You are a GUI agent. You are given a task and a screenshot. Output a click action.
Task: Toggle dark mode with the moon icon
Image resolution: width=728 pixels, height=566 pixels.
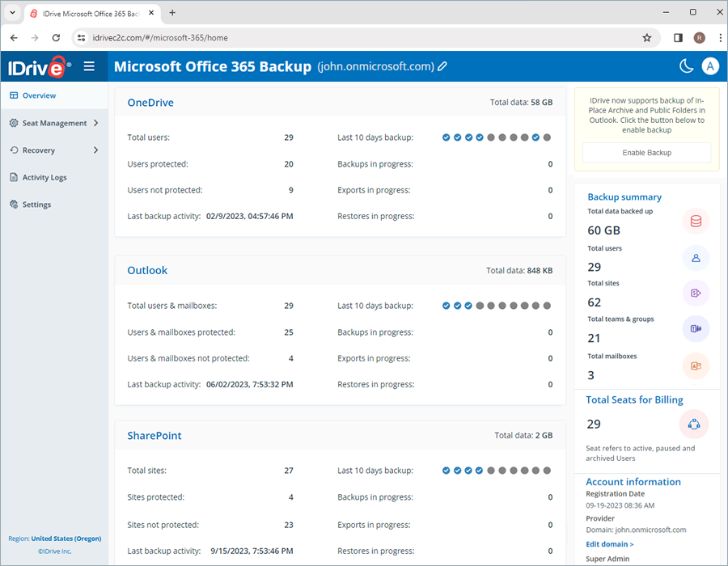pos(687,66)
